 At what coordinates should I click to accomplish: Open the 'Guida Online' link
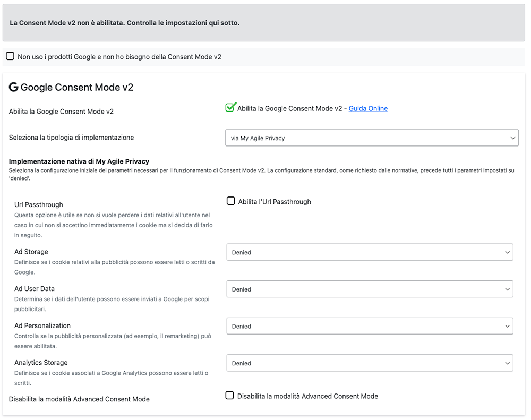(368, 109)
